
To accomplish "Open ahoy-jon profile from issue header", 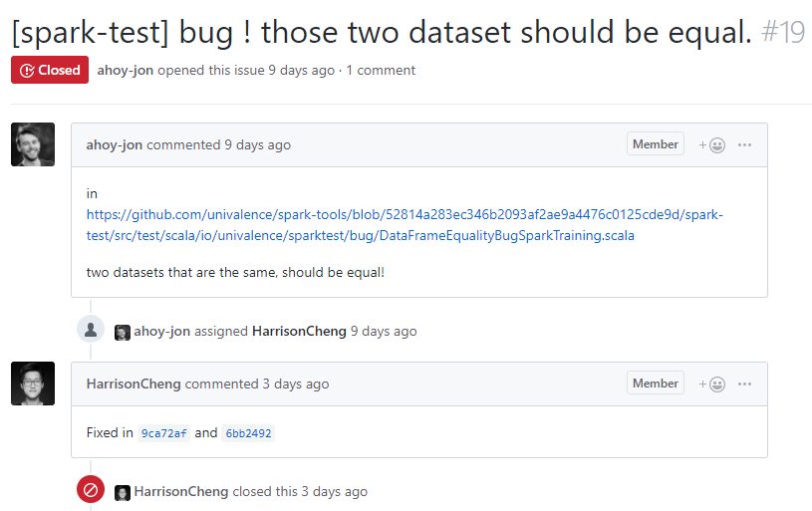I will [126, 71].
